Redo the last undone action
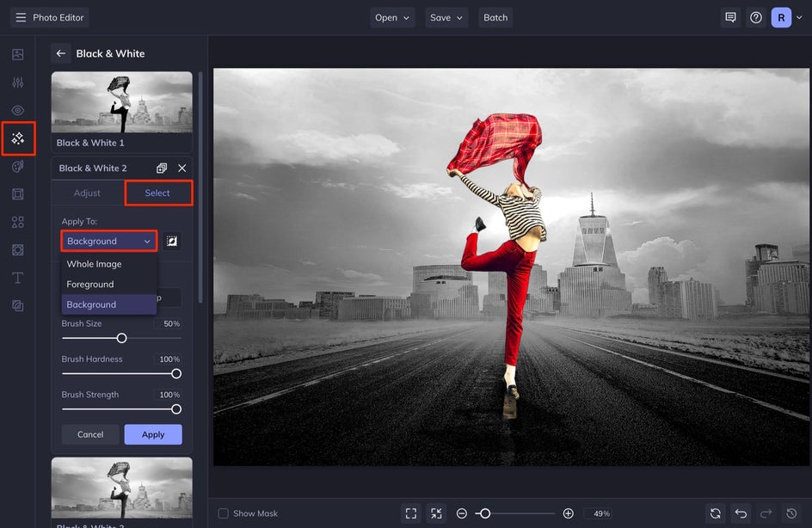This screenshot has height=528, width=812. [766, 513]
